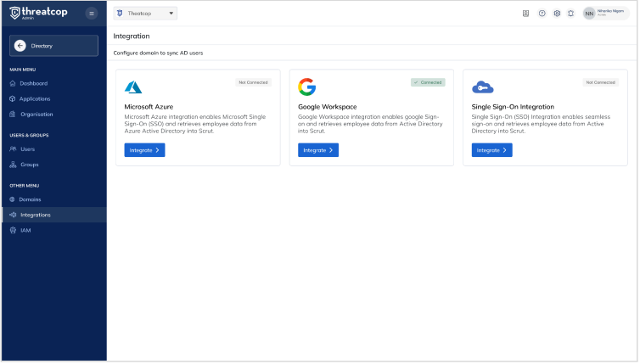Click the contacts book icon in top bar

point(526,14)
